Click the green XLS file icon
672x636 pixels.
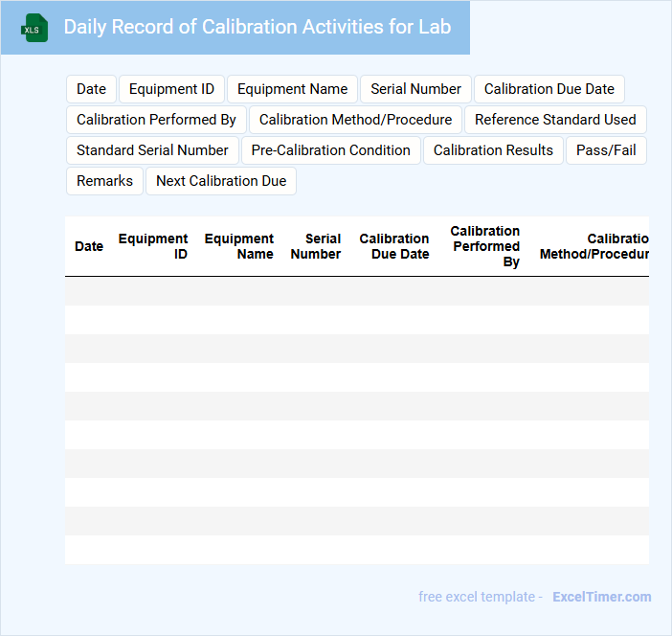34,28
